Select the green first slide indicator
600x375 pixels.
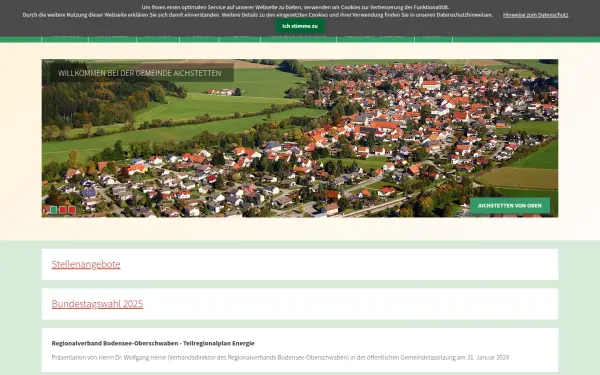point(54,210)
